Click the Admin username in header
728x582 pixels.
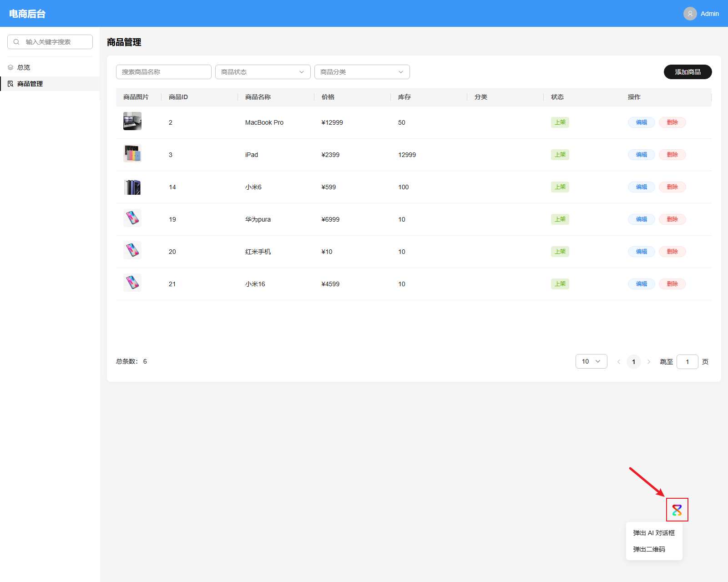click(710, 14)
